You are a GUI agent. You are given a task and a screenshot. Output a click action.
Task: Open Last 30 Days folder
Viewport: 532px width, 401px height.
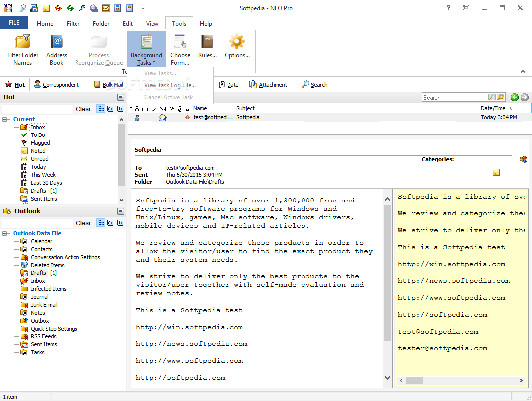tap(46, 183)
